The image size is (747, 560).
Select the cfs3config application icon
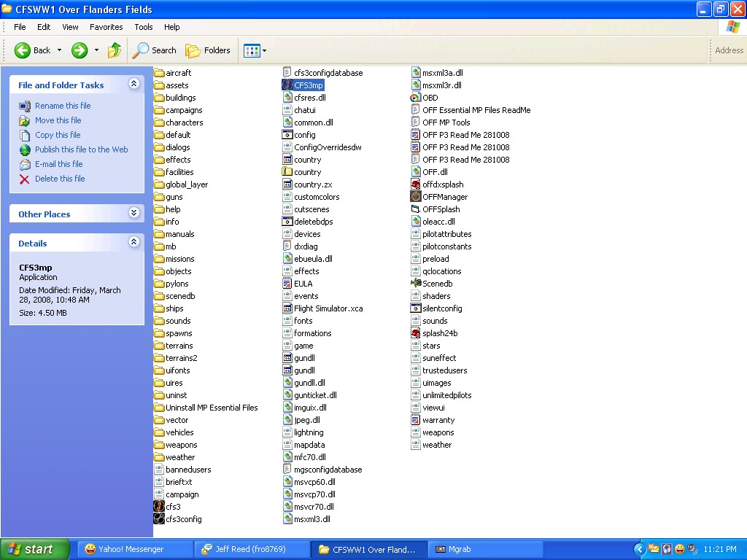point(159,519)
